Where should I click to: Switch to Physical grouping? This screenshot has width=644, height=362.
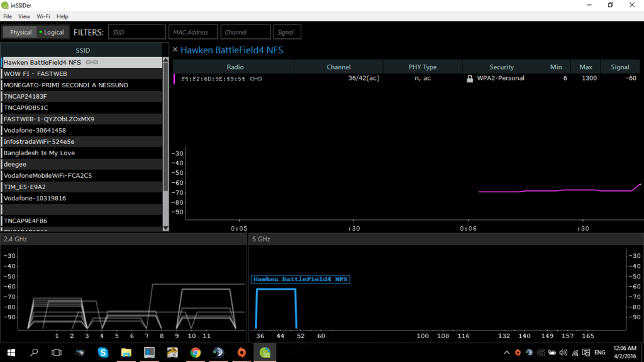coord(21,32)
